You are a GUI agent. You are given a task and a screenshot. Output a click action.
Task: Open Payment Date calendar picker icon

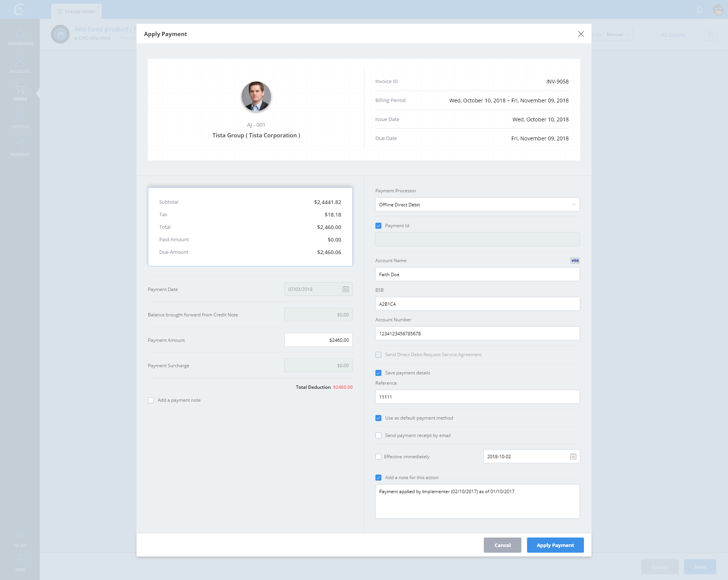point(345,289)
